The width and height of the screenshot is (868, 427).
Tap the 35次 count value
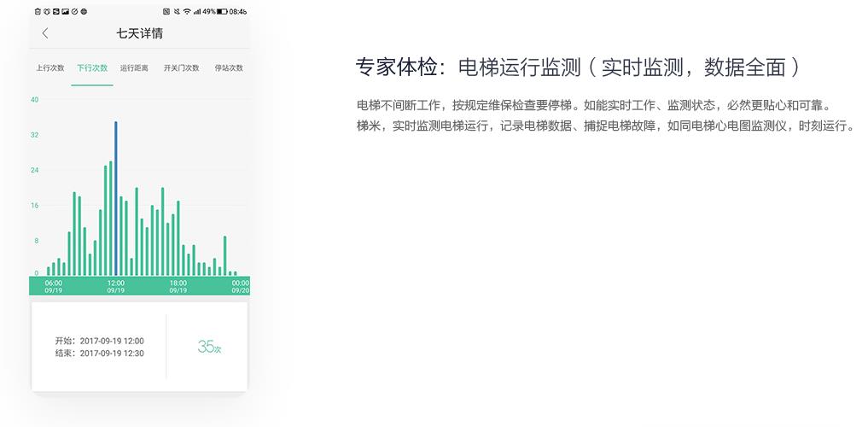tap(209, 347)
